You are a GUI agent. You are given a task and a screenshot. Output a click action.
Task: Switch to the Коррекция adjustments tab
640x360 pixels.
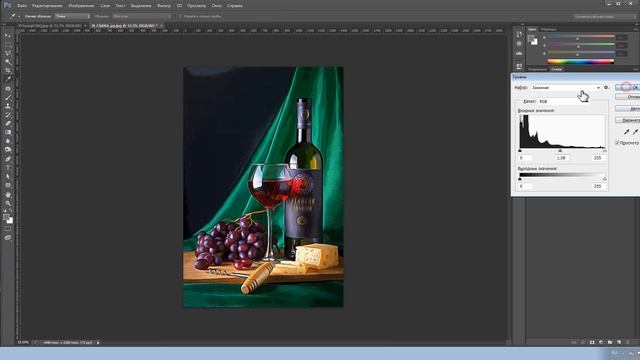(x=537, y=69)
